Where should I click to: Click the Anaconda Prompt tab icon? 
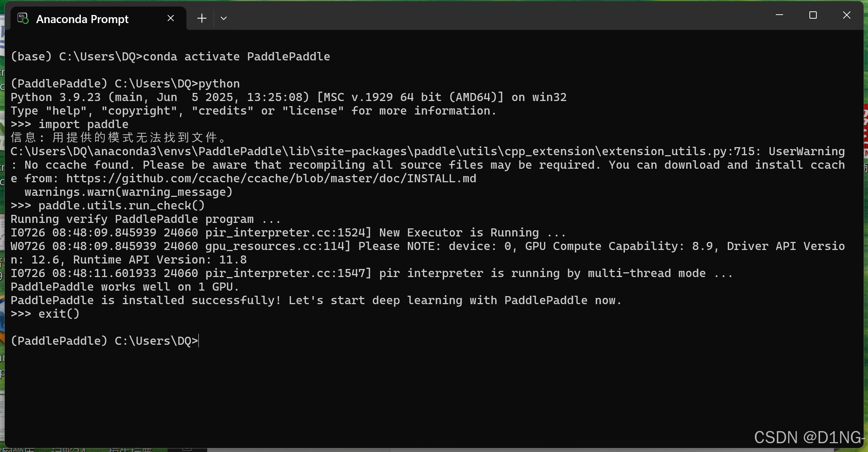click(22, 18)
